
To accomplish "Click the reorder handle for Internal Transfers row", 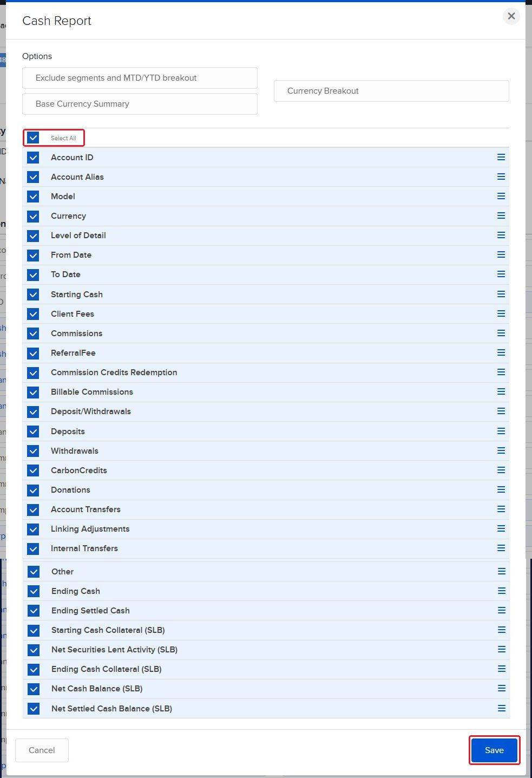I will (x=501, y=548).
